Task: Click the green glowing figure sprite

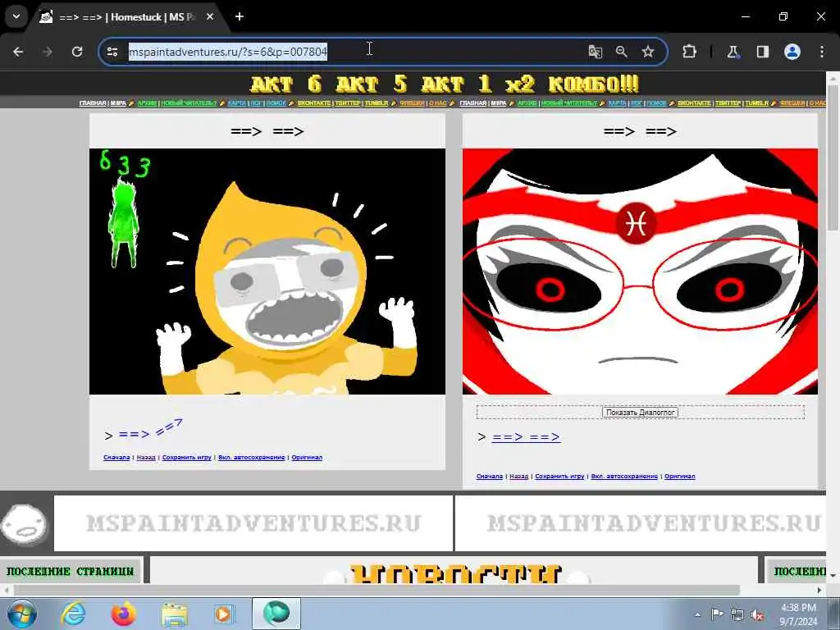Action: point(123,224)
